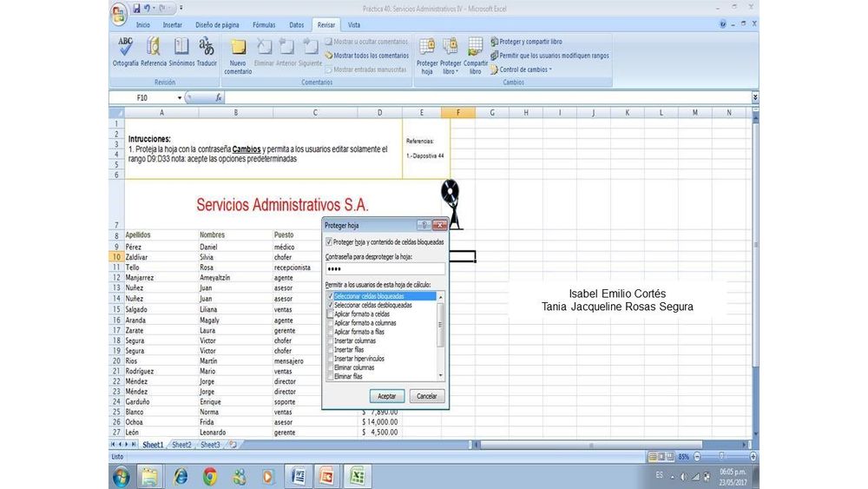
Task: Click the Cancelar button in the dialog
Action: [x=427, y=396]
